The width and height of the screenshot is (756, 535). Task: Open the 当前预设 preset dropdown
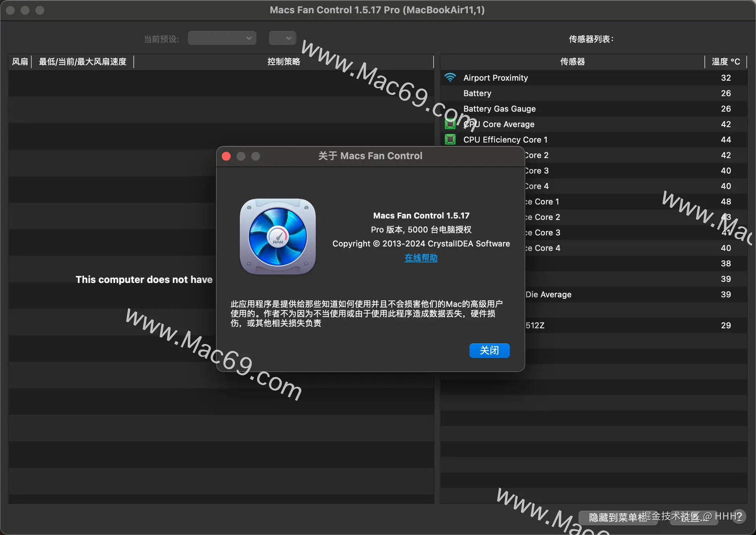point(222,38)
